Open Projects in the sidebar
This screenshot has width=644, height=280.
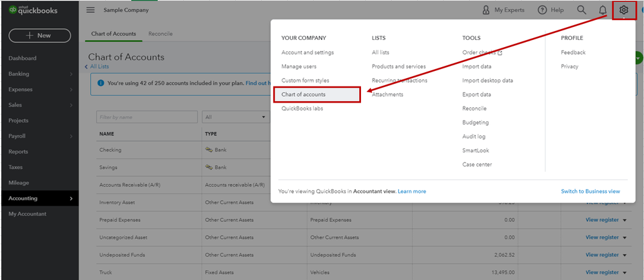[19, 121]
